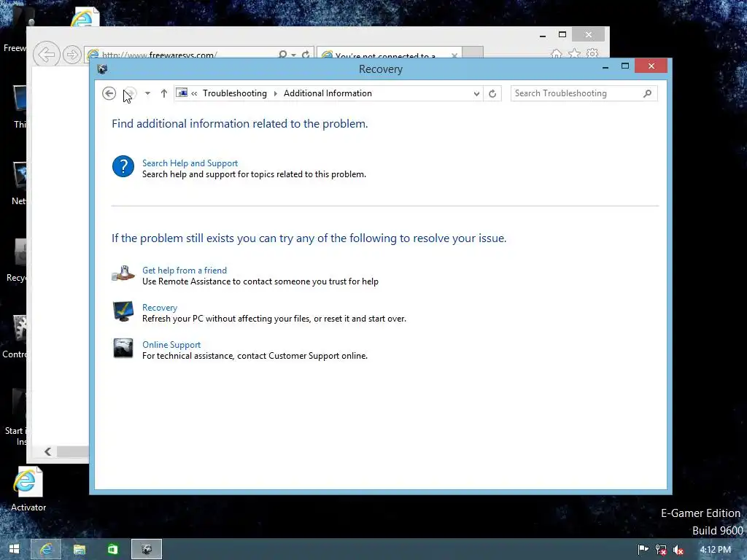Open Search Help and Support link
This screenshot has width=747, height=560.
(x=190, y=163)
